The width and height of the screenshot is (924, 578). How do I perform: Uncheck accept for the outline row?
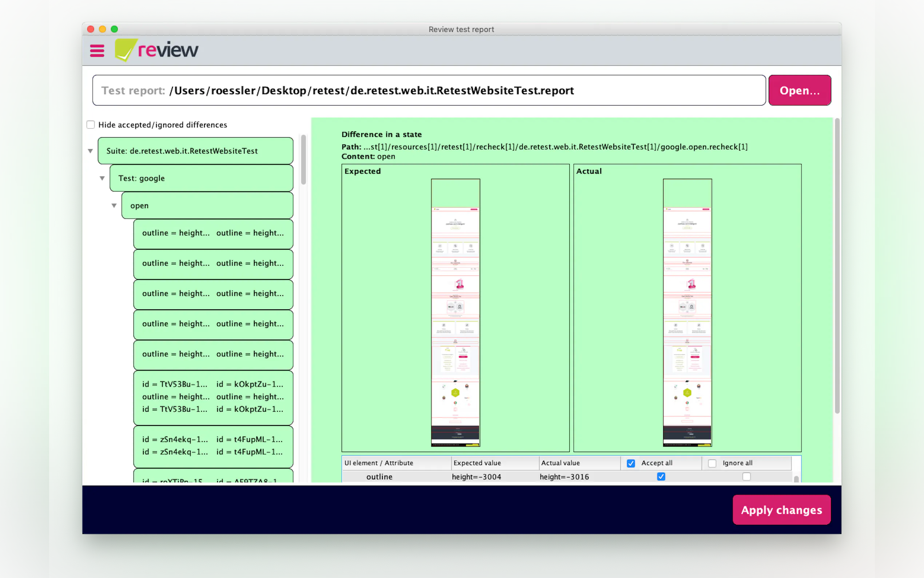tap(661, 477)
